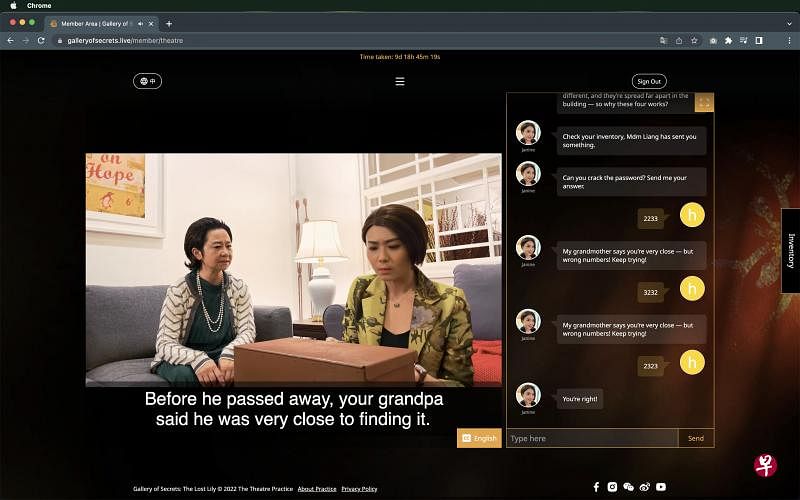Open the Facebook social icon
The height and width of the screenshot is (500, 800).
[x=596, y=487]
